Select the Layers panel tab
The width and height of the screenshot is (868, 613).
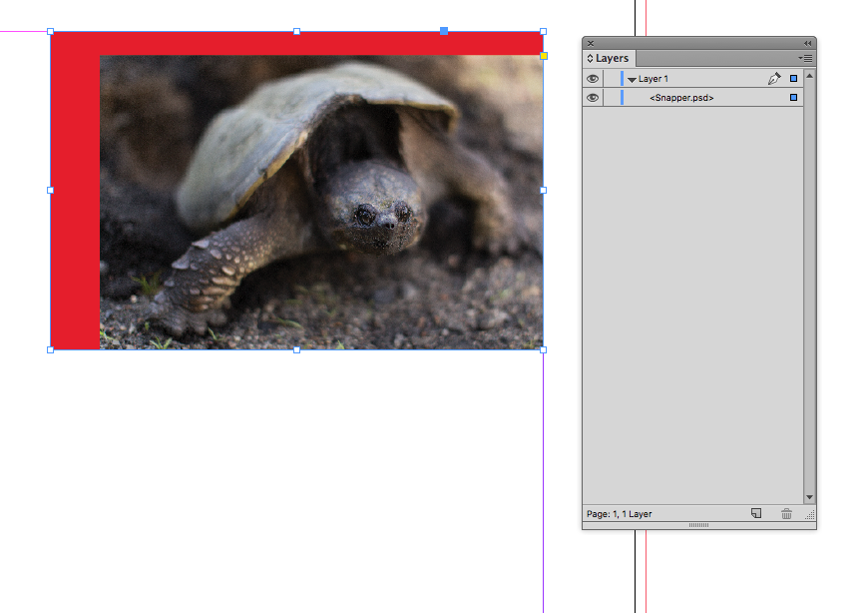(x=612, y=59)
